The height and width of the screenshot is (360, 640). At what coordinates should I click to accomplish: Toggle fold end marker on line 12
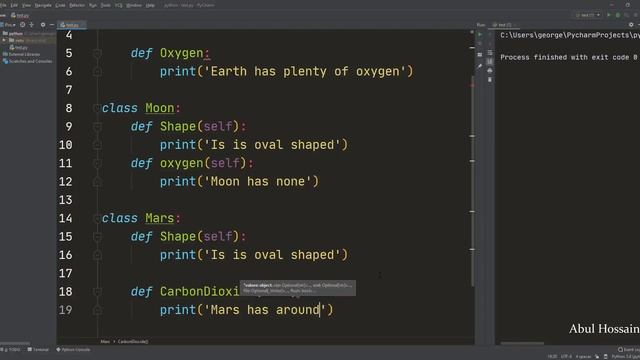pos(97,182)
